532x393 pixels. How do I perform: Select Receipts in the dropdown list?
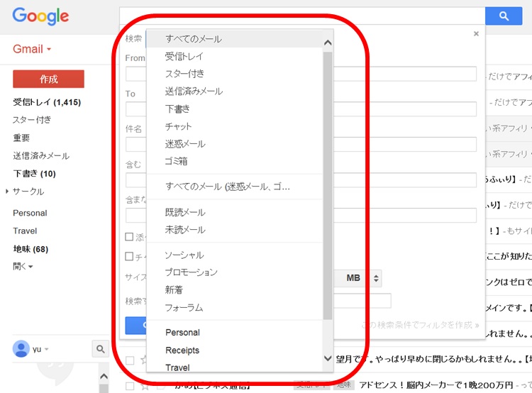click(235, 350)
